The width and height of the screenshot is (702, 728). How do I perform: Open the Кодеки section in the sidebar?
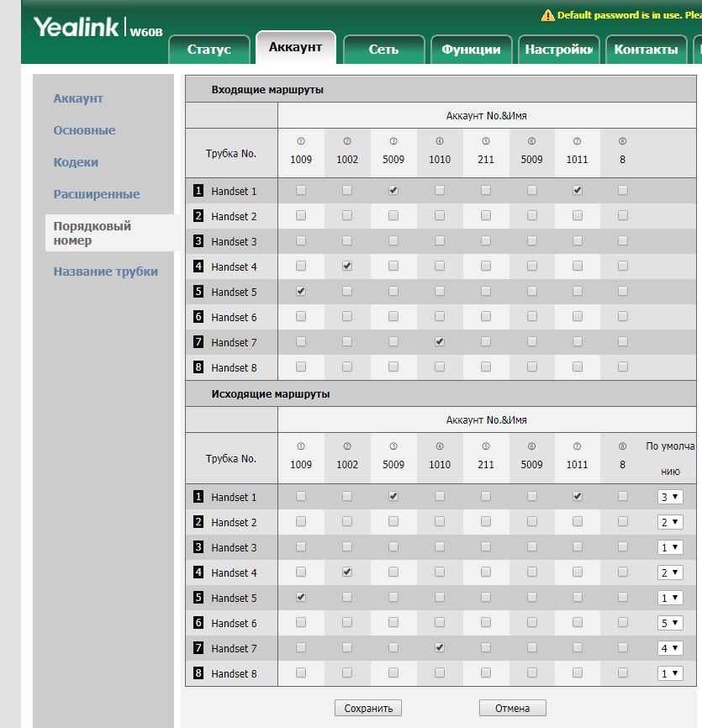(x=76, y=162)
